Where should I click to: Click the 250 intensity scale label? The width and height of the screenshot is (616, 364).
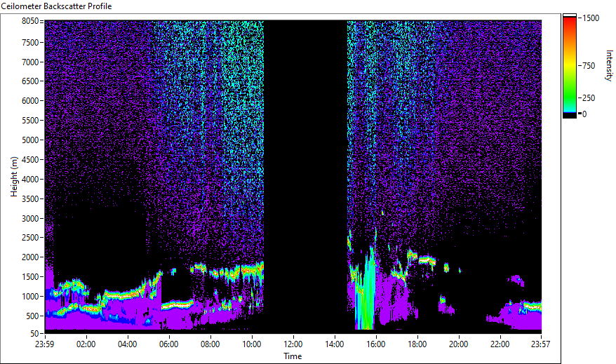click(589, 98)
